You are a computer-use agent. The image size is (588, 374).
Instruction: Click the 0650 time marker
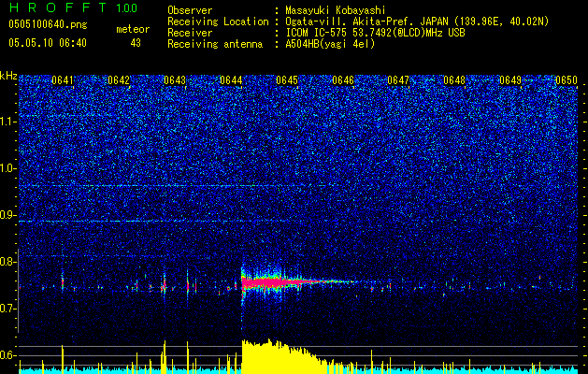[566, 80]
